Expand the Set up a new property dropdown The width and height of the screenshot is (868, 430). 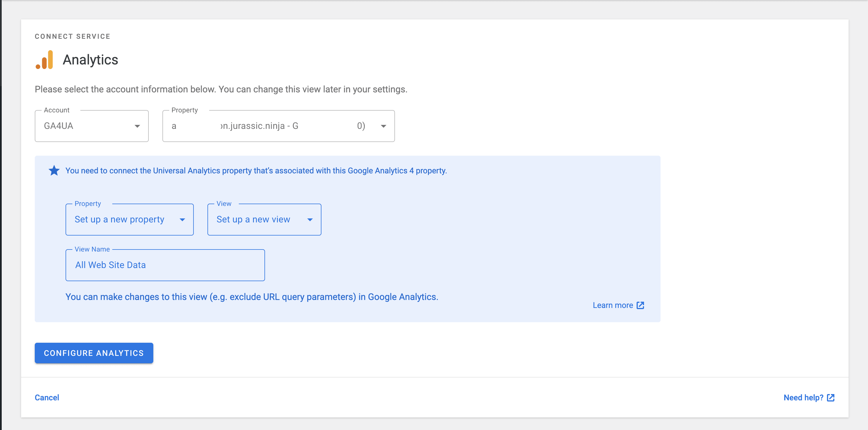pyautogui.click(x=129, y=220)
